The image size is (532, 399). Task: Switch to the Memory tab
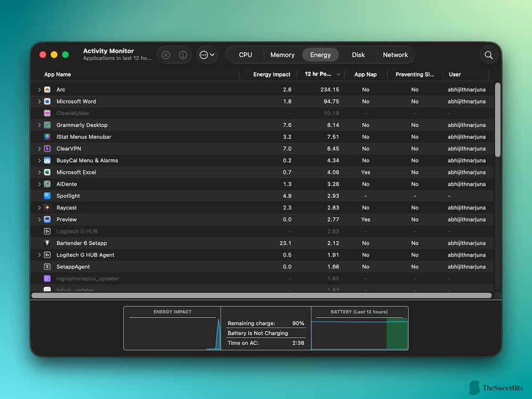(x=282, y=55)
